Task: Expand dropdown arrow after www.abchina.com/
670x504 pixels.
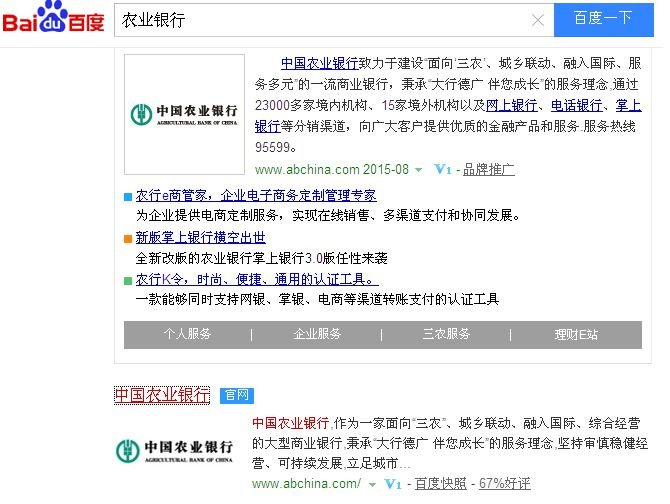Action: [373, 485]
